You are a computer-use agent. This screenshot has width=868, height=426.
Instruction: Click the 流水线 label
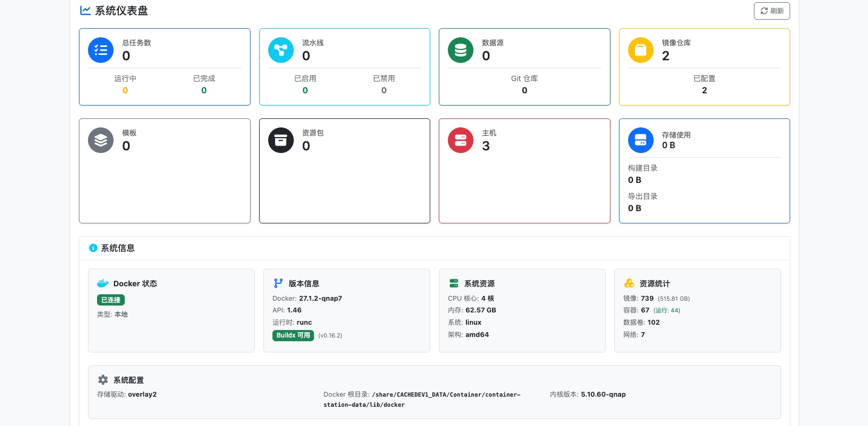pyautogui.click(x=313, y=43)
